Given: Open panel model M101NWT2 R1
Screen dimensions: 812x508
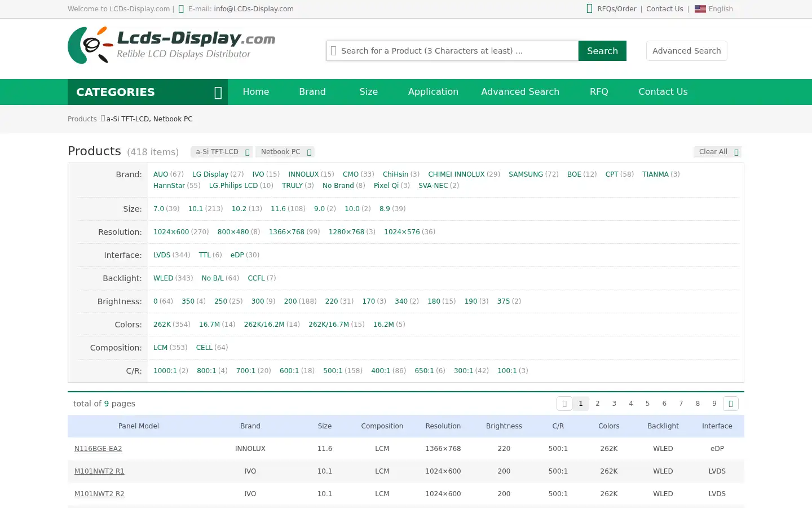Looking at the screenshot, I should click(x=99, y=471).
